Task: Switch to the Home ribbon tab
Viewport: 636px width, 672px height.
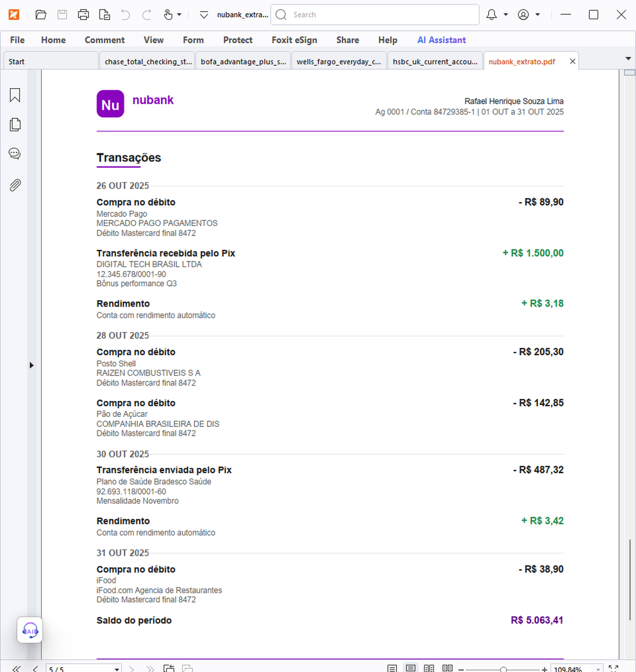Action: tap(54, 40)
